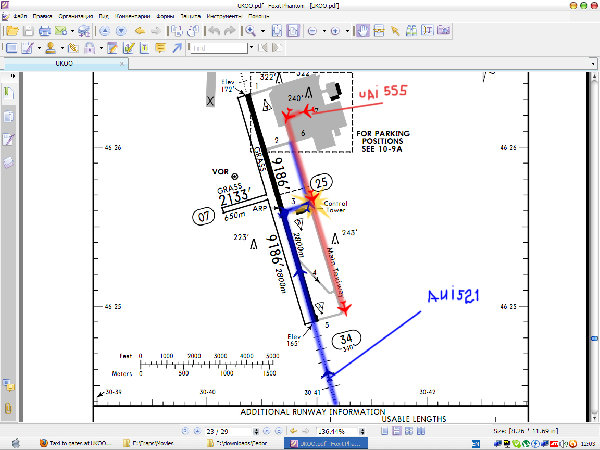The height and width of the screenshot is (450, 600).
Task: Open the Typewriter tool dropdown arrow
Action: click(x=39, y=48)
